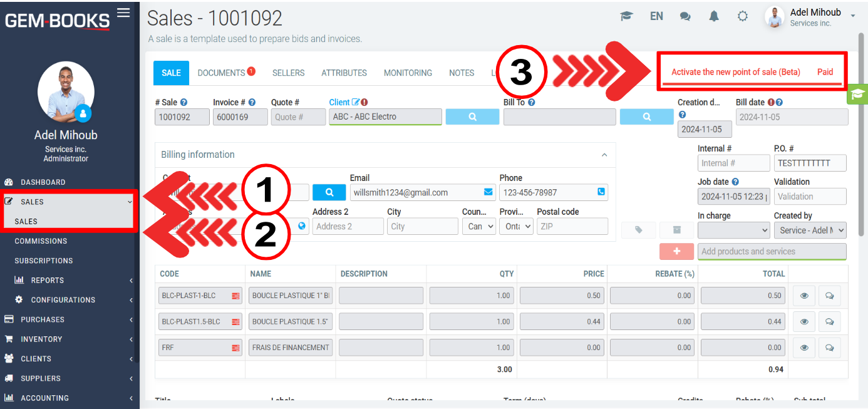Collapse the Billing information panel
The height and width of the screenshot is (409, 868).
coord(604,155)
